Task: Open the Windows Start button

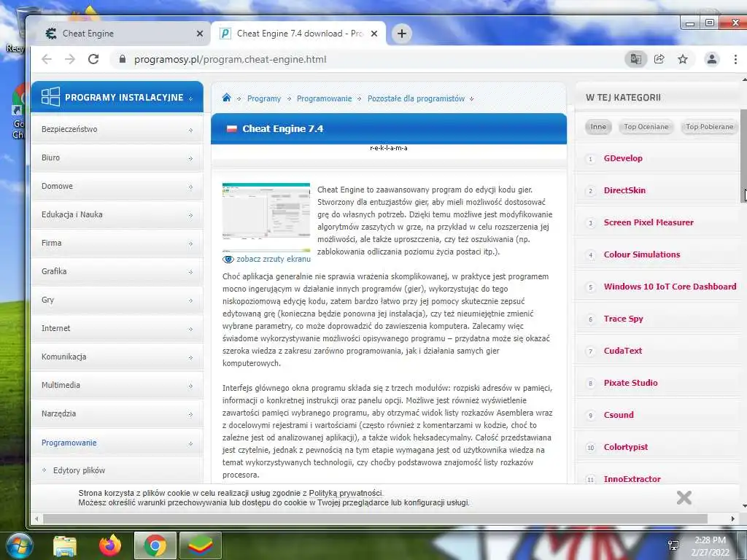Action: click(18, 545)
